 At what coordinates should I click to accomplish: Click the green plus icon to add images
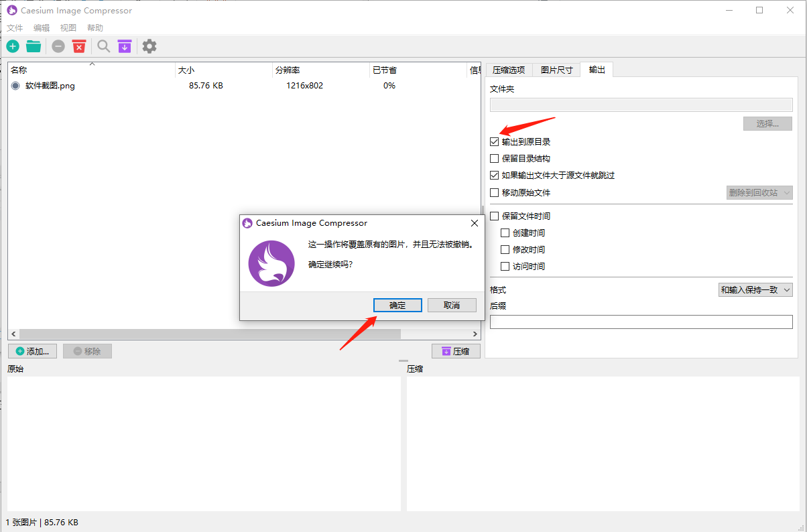12,46
